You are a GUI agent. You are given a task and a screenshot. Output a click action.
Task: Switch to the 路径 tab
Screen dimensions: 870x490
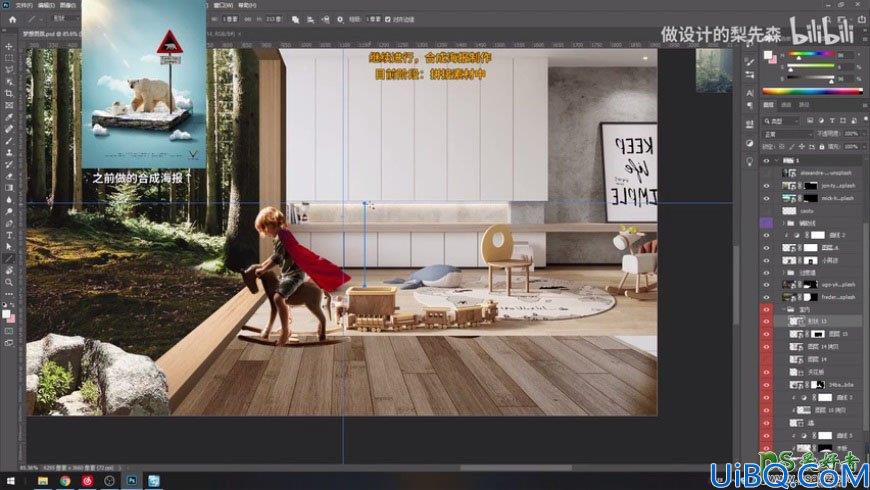(x=804, y=104)
